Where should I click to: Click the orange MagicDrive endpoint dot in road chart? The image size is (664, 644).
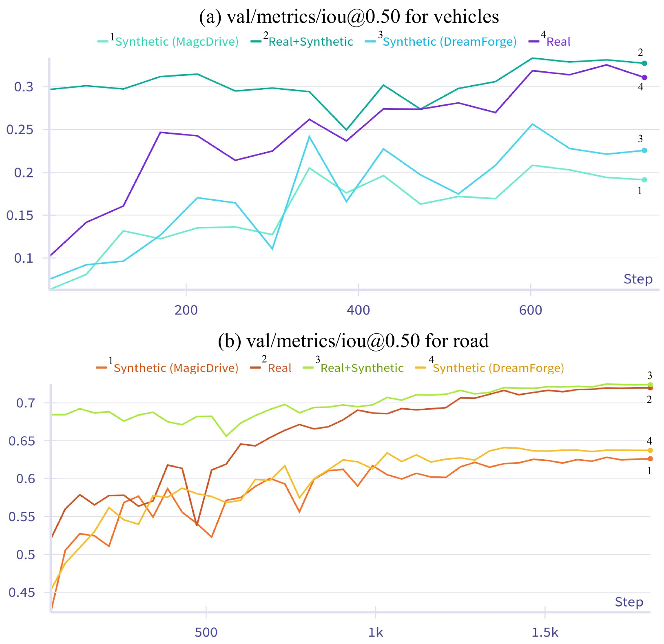[x=651, y=459]
